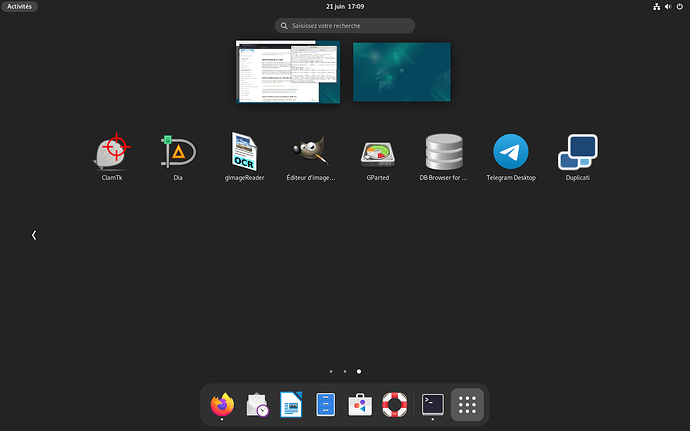Open Firefox from the dock
This screenshot has width=690, height=431.
(222, 405)
